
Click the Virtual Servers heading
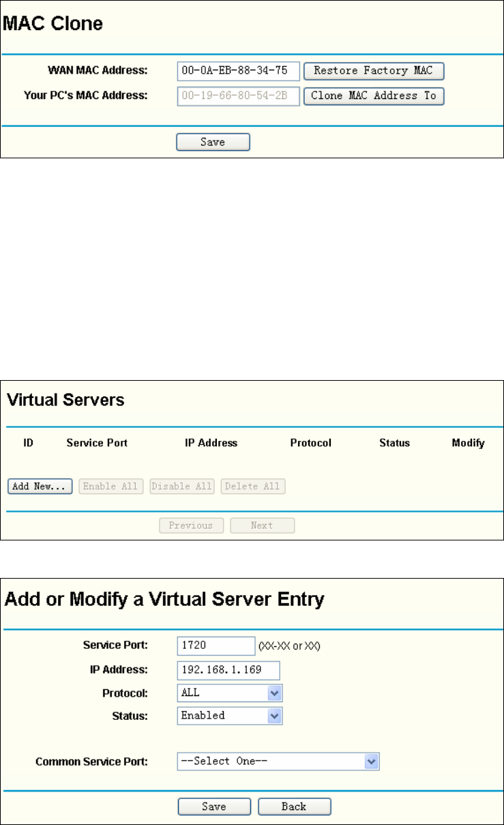[x=65, y=400]
